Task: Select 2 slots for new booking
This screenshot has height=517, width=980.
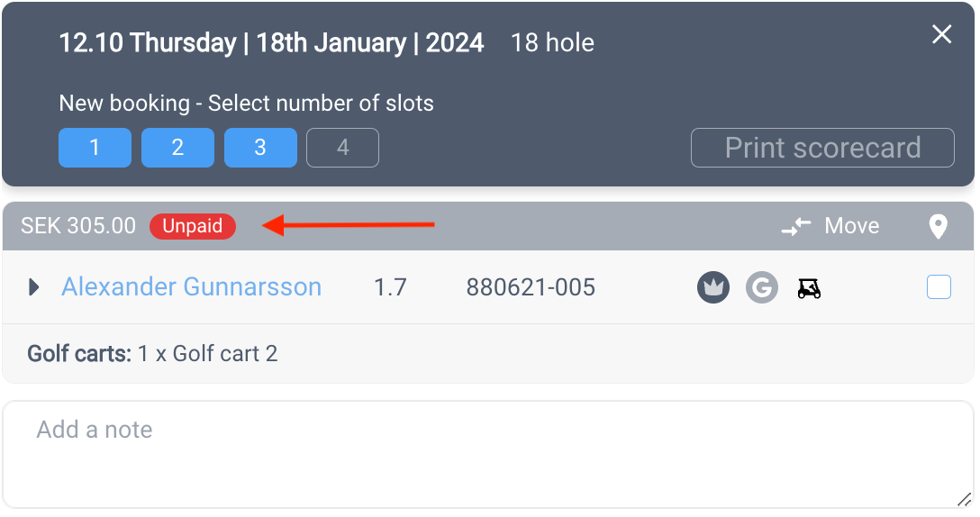Action: click(177, 148)
